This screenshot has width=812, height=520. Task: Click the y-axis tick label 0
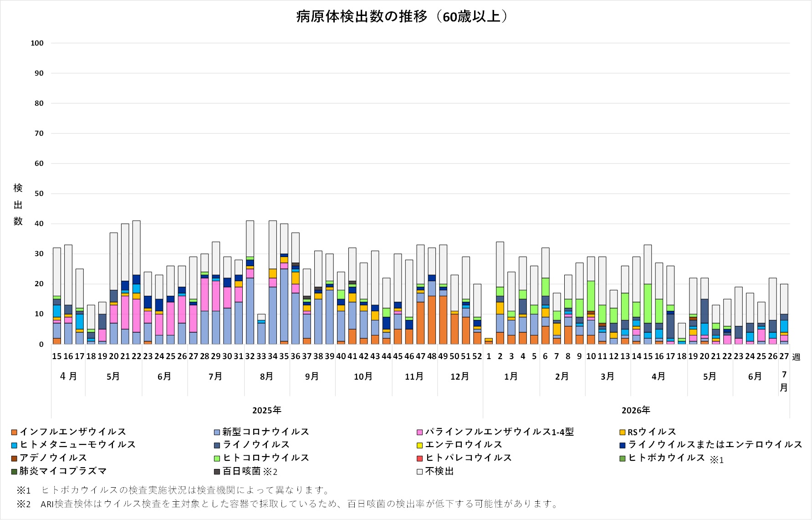(41, 345)
